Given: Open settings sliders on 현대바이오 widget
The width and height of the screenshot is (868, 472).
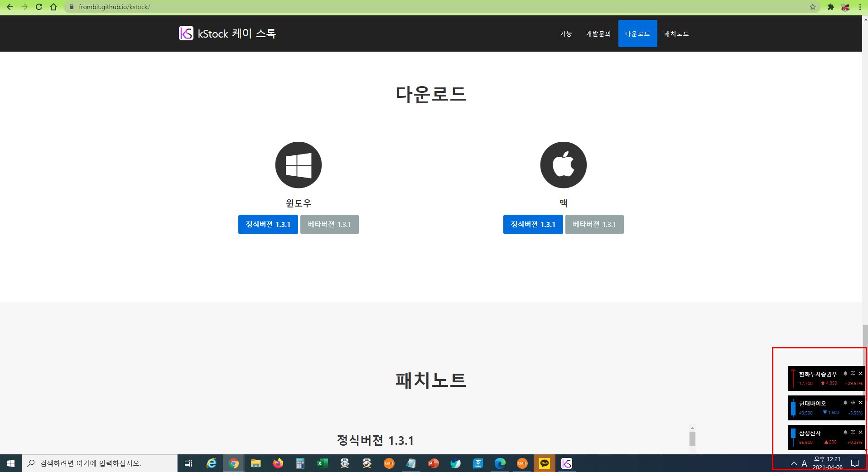Looking at the screenshot, I should (x=853, y=403).
